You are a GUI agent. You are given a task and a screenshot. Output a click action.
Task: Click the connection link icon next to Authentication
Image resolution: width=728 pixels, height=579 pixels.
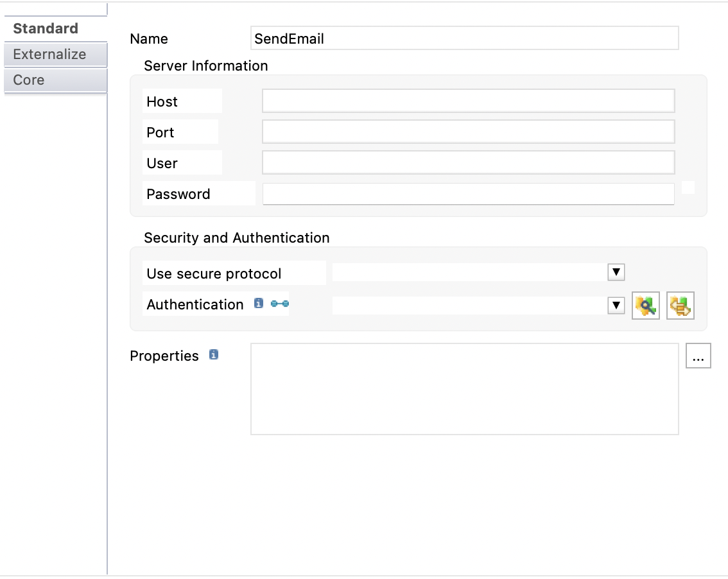278,303
